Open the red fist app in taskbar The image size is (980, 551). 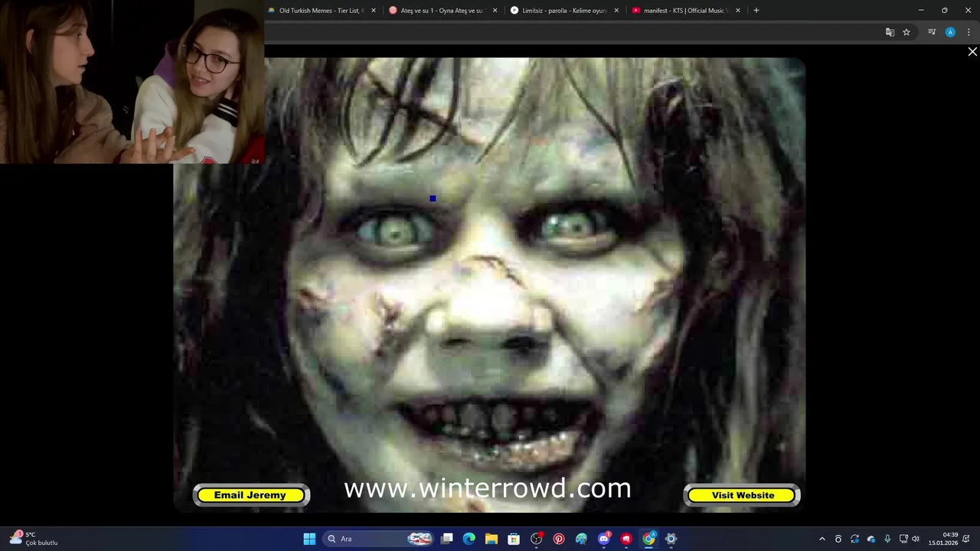point(626,539)
